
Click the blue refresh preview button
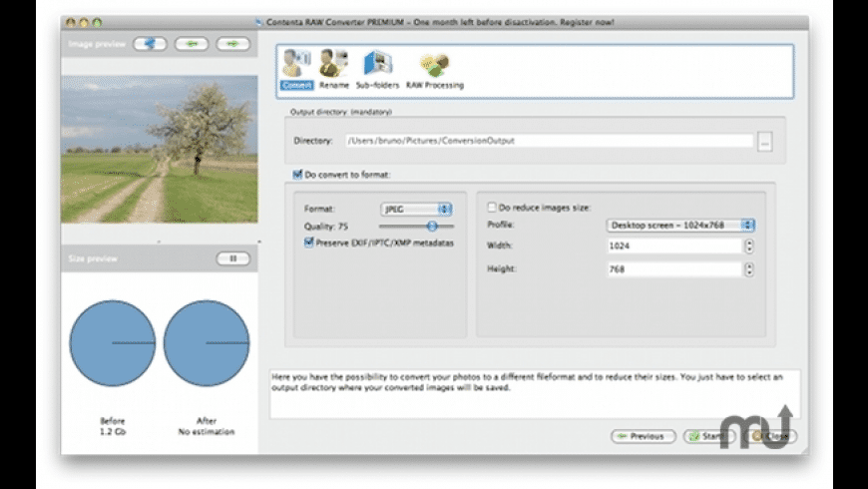click(150, 44)
